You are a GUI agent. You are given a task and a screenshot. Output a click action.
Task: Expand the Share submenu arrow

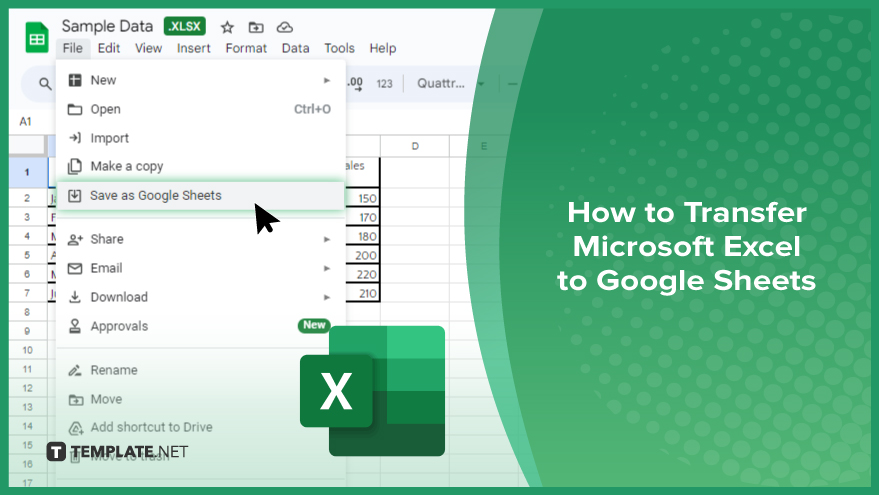click(x=326, y=239)
